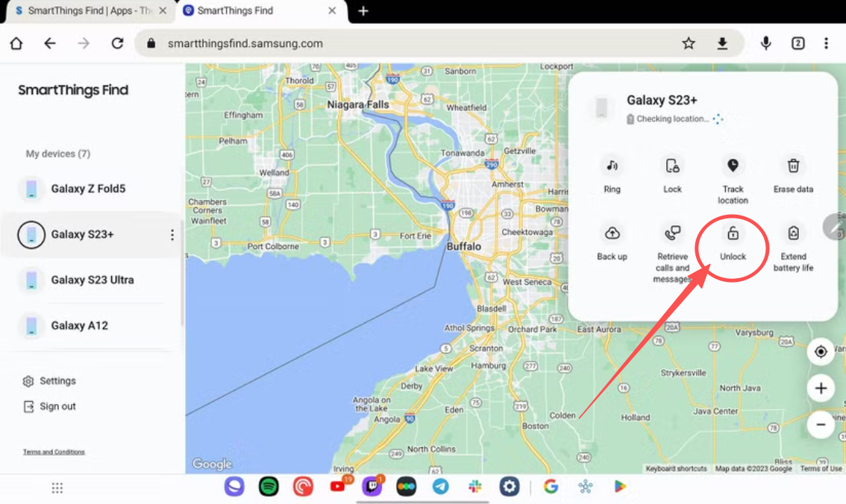Launch Google app from taskbar

coord(551,487)
